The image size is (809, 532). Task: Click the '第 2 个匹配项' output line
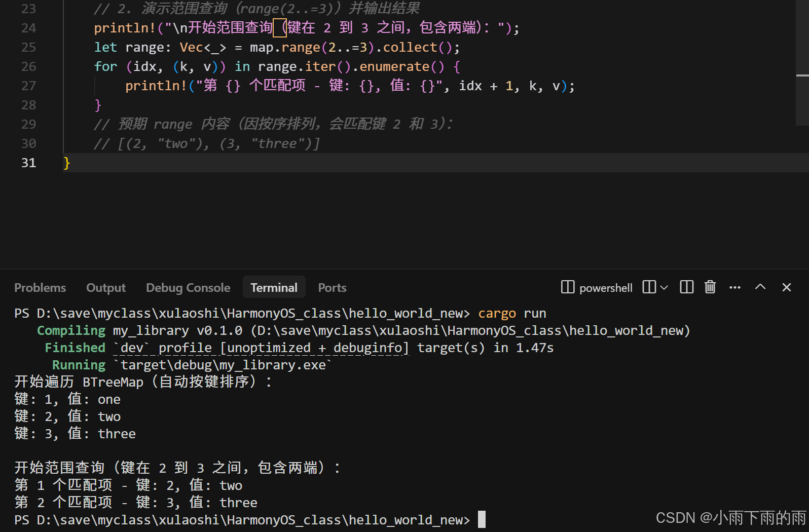(136, 503)
